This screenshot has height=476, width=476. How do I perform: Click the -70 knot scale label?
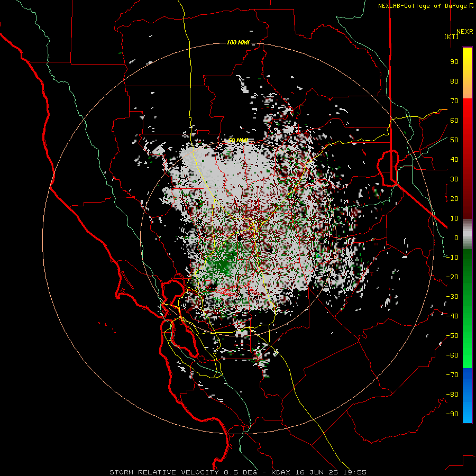pos(452,375)
